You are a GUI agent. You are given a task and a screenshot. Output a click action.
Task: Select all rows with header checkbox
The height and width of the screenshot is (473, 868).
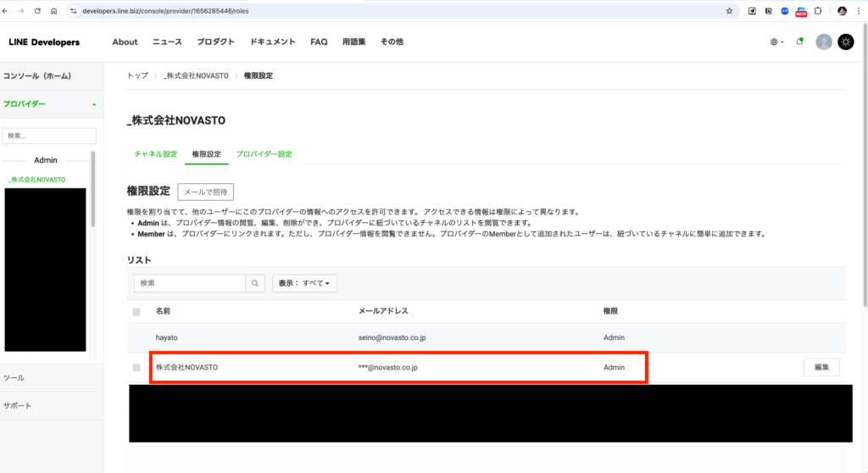coord(136,312)
